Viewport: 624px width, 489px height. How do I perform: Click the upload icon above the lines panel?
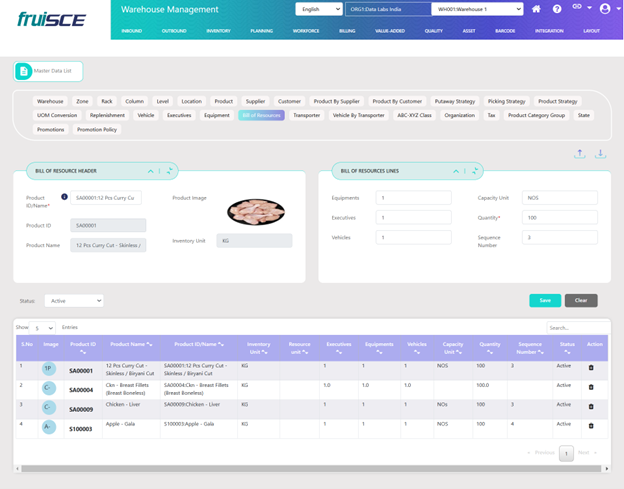tap(580, 154)
